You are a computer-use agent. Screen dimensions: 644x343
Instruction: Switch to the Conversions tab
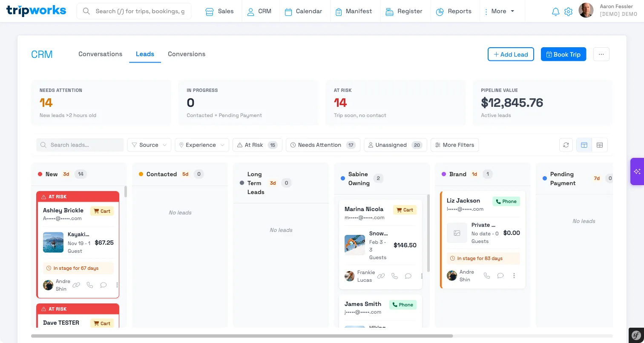[187, 54]
